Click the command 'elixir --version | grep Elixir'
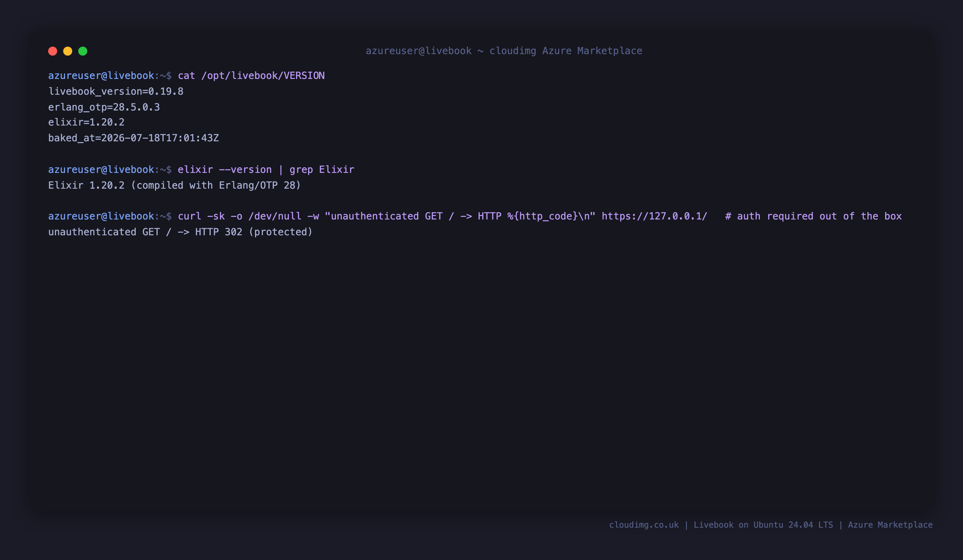Viewport: 963px width, 560px height. tap(266, 170)
